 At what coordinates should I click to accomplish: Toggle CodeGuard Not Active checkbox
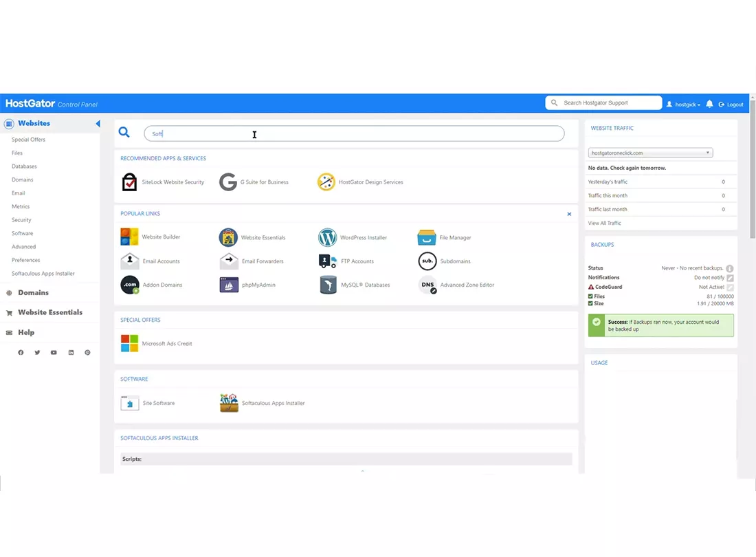tap(730, 287)
